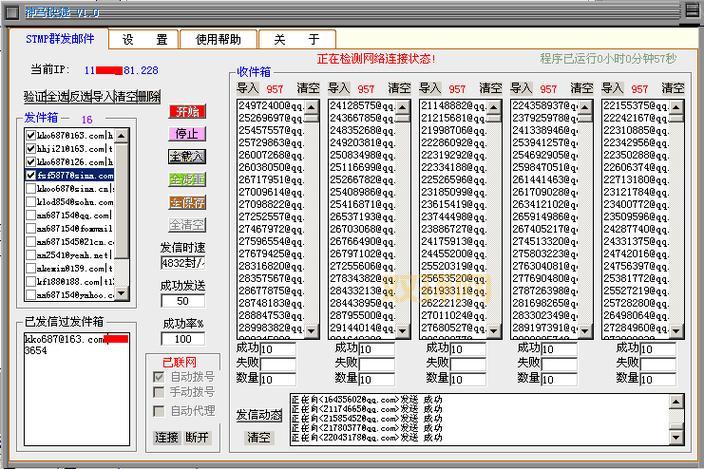
Task: Toggle the kko687@126.com sender checkbox
Action: coord(31,161)
